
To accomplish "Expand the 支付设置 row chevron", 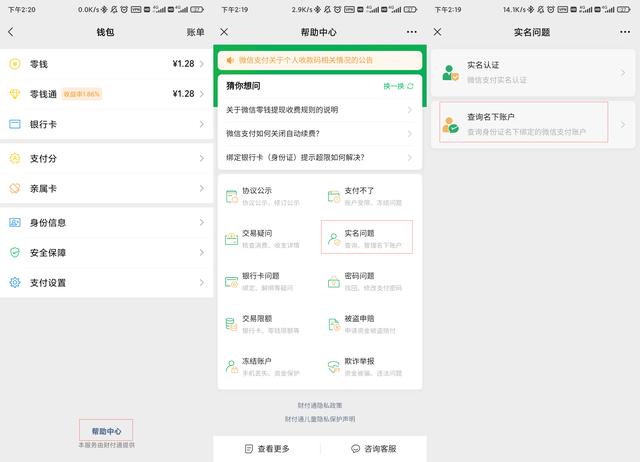I will point(202,282).
